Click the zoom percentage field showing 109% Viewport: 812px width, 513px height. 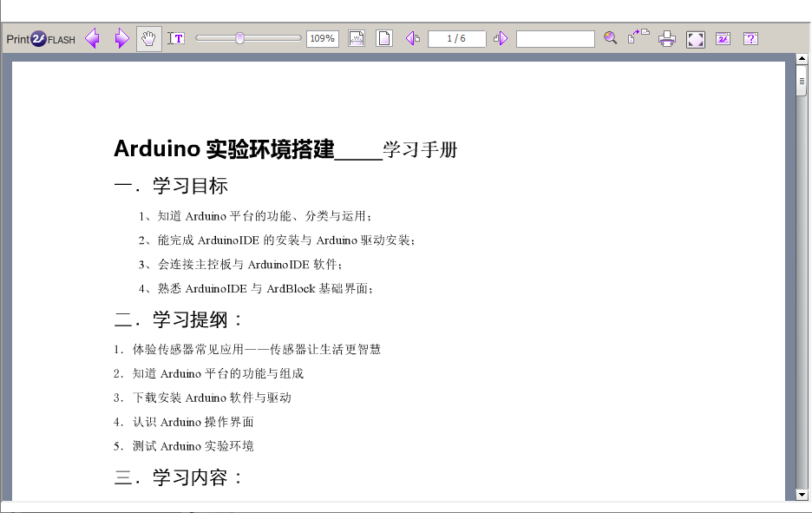pyautogui.click(x=322, y=38)
